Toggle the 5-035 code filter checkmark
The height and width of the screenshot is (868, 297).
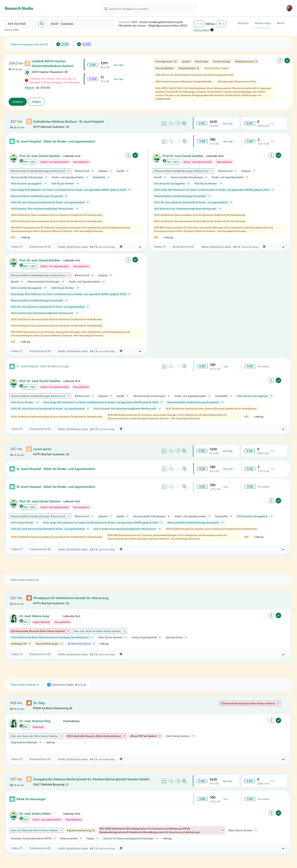(79, 44)
